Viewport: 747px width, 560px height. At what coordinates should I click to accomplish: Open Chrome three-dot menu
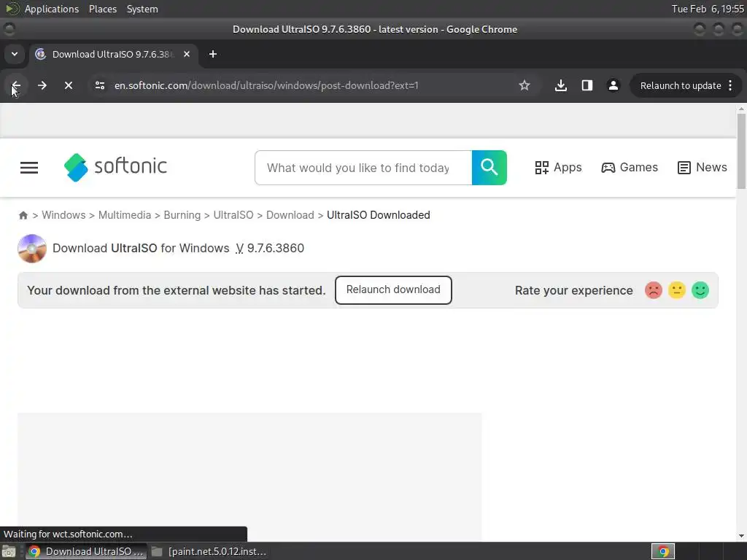[730, 86]
